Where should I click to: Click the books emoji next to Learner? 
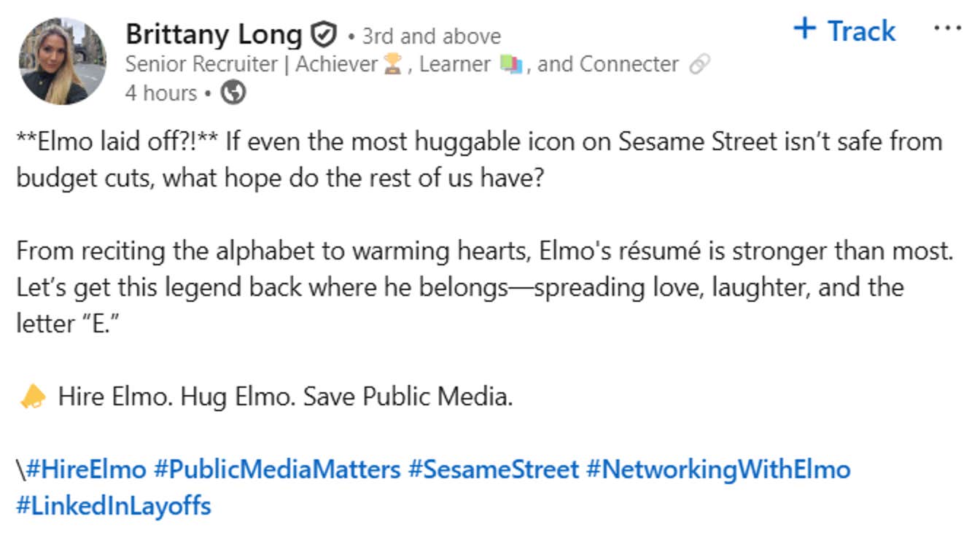510,64
